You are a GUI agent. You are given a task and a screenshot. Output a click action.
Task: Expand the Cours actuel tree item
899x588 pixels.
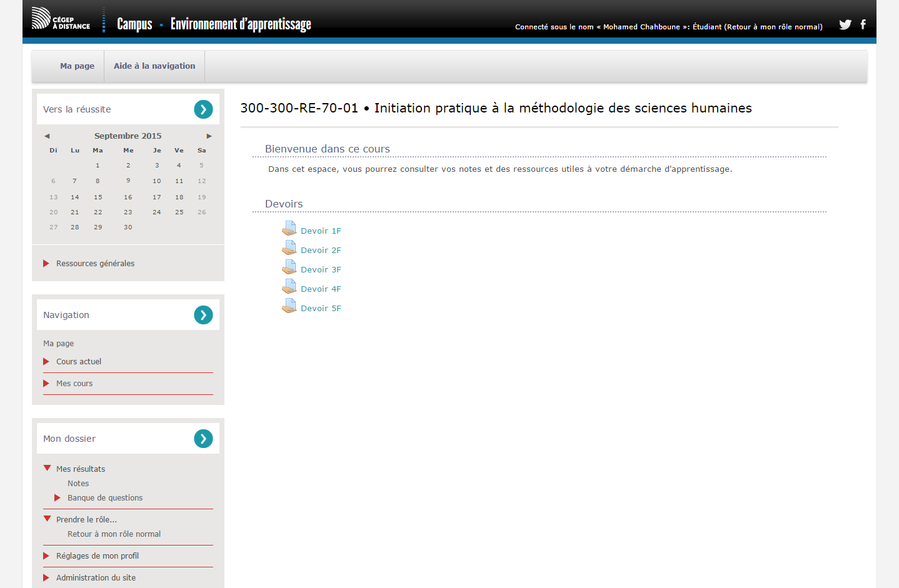click(46, 362)
